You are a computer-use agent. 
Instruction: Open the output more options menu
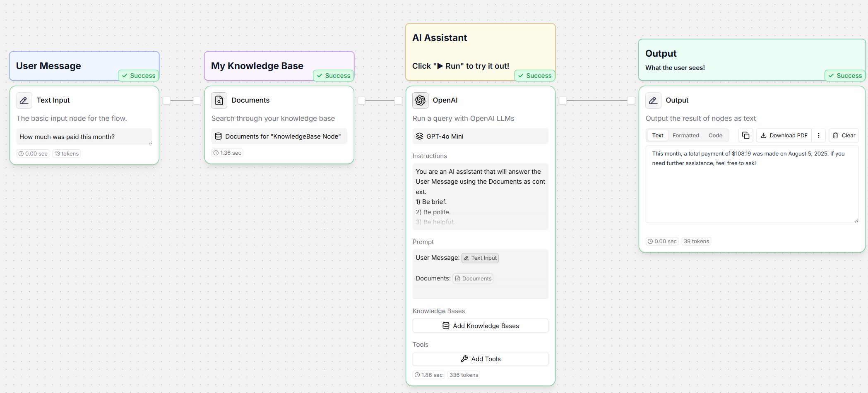(x=818, y=136)
